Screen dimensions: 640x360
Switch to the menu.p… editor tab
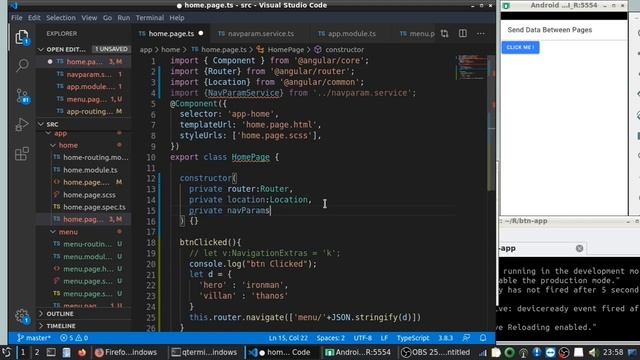click(417, 34)
